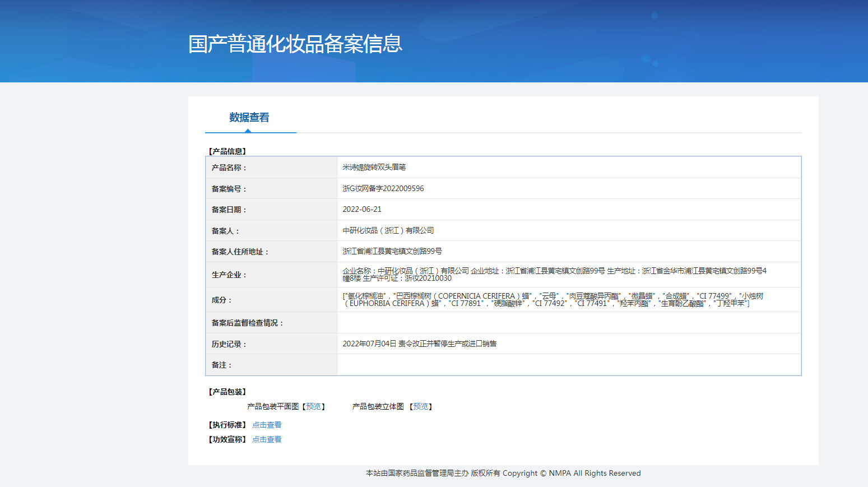Viewport: 868px width, 487px height.
Task: Click the page title 国产普通化妆品备案信息
Action: point(295,44)
